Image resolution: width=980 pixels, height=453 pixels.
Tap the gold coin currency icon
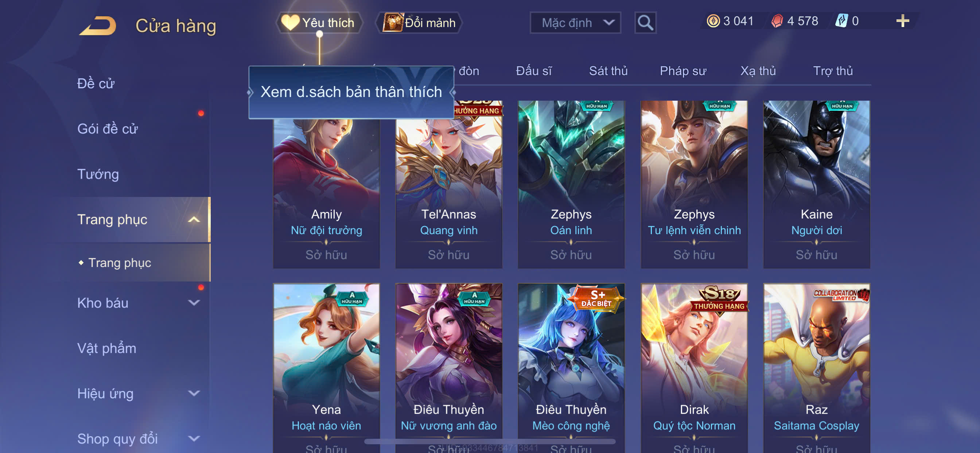click(713, 21)
